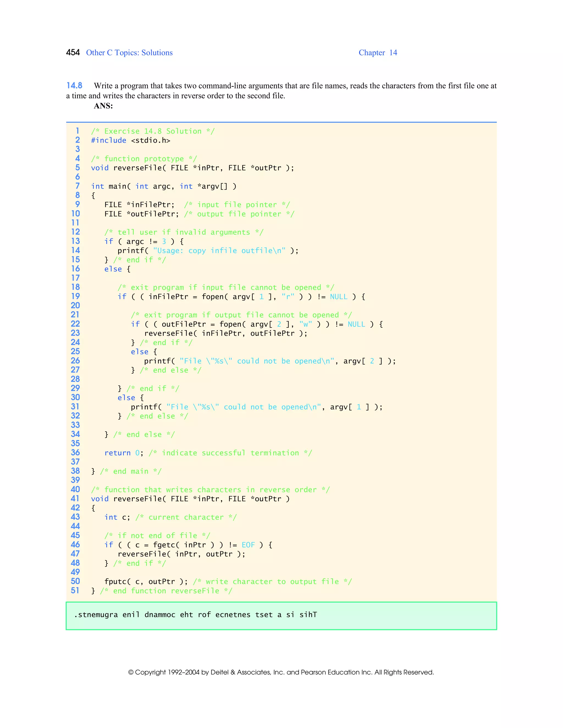Click the 'Chapter 14' header text
The width and height of the screenshot is (563, 728).
pyautogui.click(x=378, y=53)
